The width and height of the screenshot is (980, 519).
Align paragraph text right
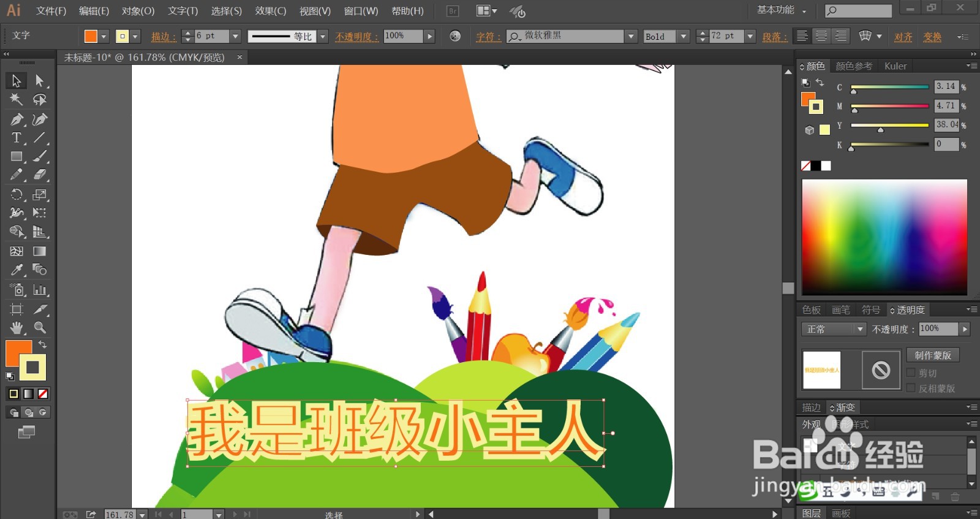tap(841, 36)
